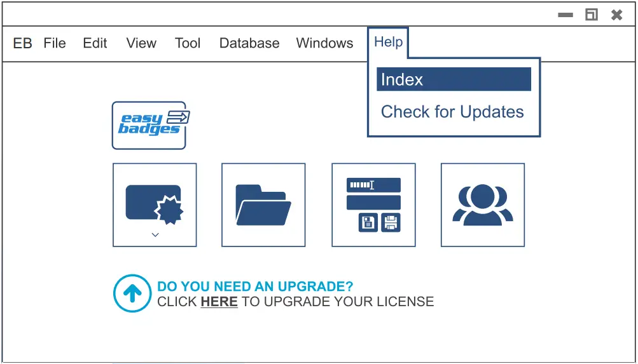Open the File menu
This screenshot has height=364, width=638.
pyautogui.click(x=55, y=43)
